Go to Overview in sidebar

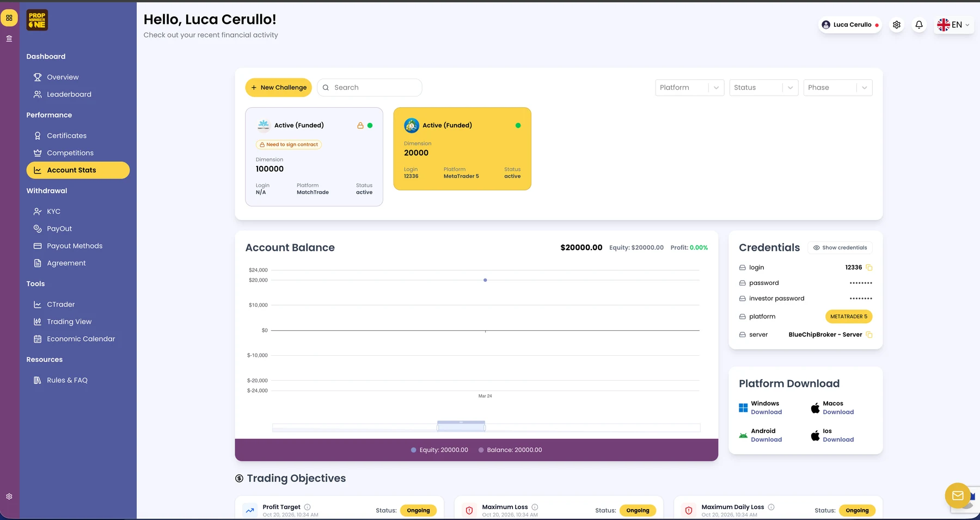(63, 77)
